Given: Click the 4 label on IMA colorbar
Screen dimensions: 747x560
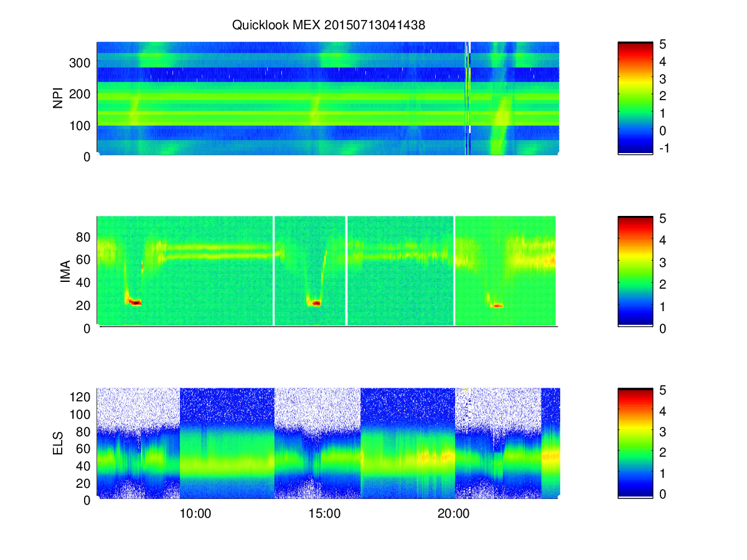Looking at the screenshot, I should point(664,240).
